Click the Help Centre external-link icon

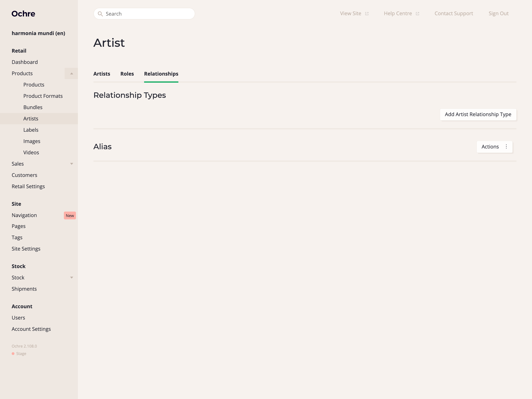(417, 14)
